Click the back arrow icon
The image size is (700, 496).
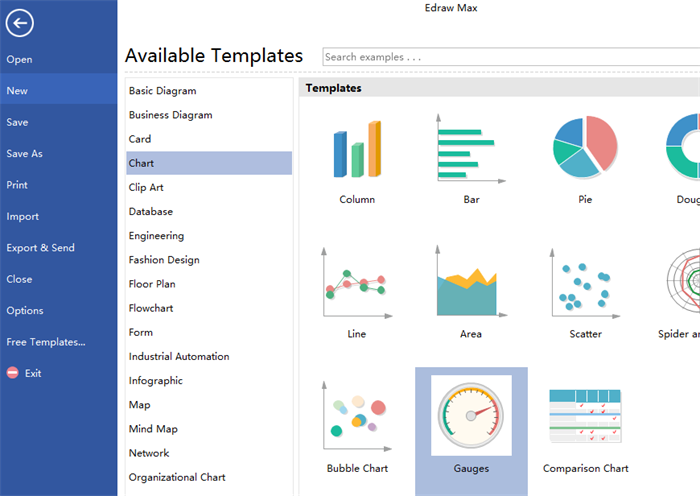(18, 25)
